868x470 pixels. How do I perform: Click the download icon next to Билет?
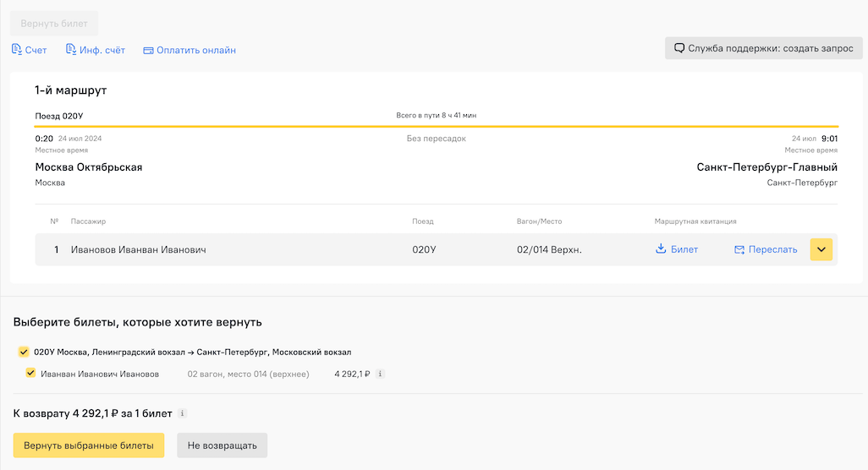(x=661, y=249)
